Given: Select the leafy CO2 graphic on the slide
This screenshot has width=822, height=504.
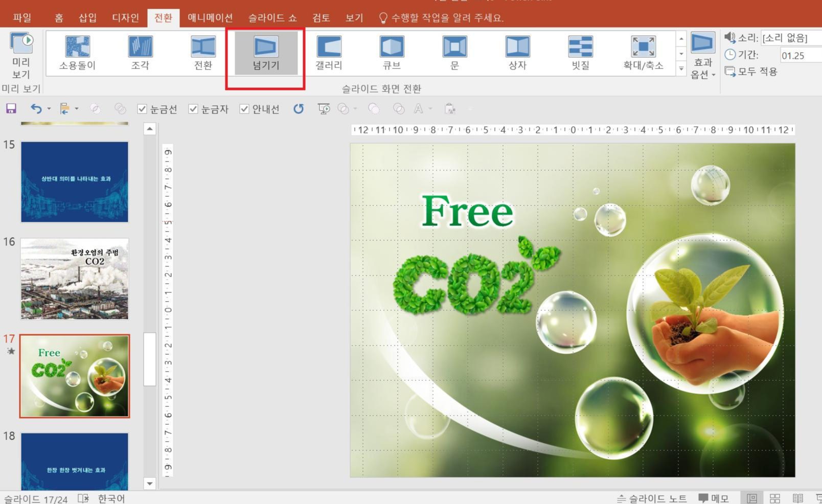Looking at the screenshot, I should point(476,277).
